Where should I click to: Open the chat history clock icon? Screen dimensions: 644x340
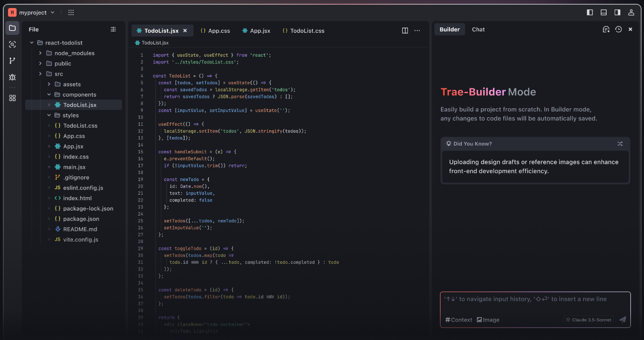click(x=618, y=29)
